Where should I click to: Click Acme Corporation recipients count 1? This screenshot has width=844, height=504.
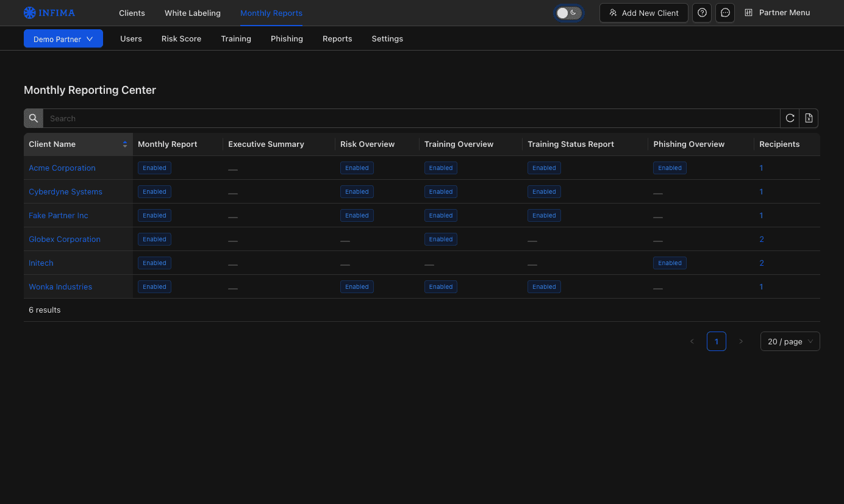point(761,168)
